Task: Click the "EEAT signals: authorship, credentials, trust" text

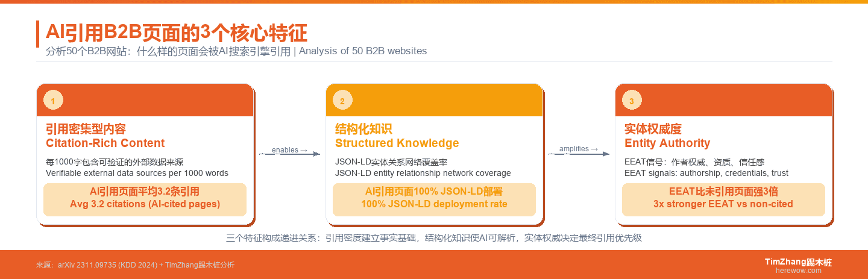Action: [x=706, y=173]
